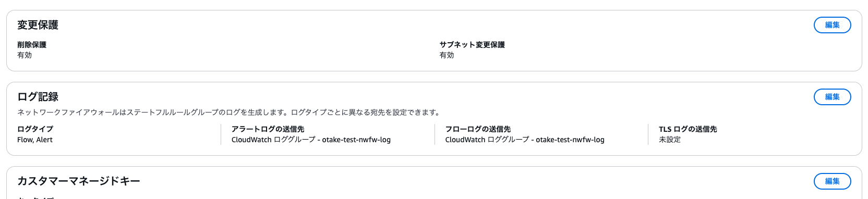868x199 pixels.
Task: Click 有効 value under サブネット変更保護
Action: click(x=447, y=55)
